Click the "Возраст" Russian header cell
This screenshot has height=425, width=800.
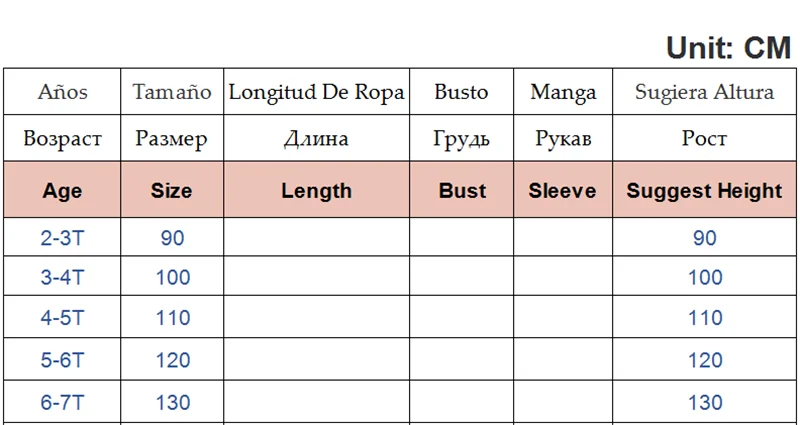pyautogui.click(x=62, y=138)
